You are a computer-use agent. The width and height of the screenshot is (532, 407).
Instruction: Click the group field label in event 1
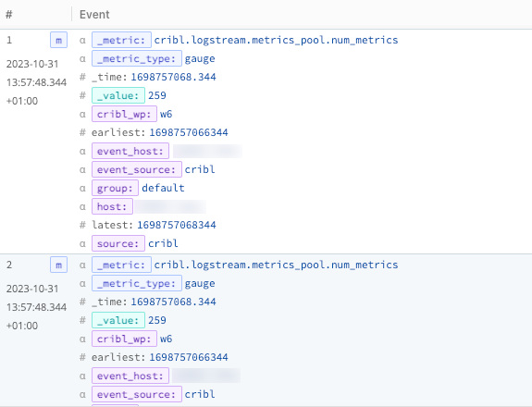click(115, 188)
